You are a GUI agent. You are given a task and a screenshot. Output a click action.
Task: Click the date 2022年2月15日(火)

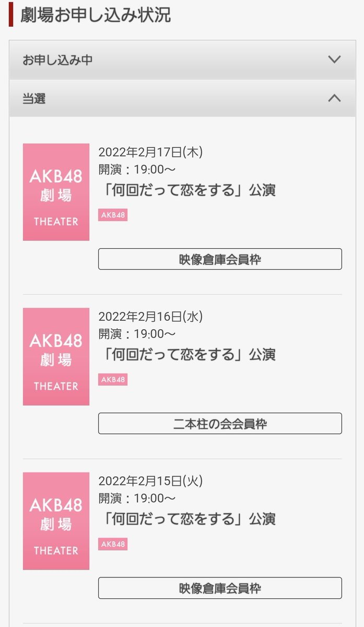(150, 481)
